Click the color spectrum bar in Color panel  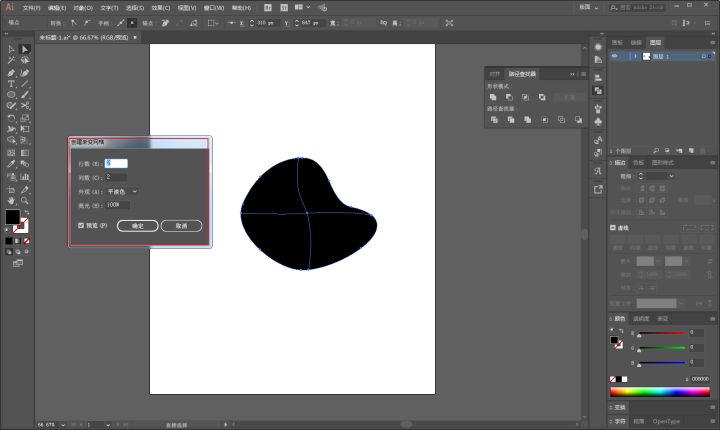tap(660, 390)
